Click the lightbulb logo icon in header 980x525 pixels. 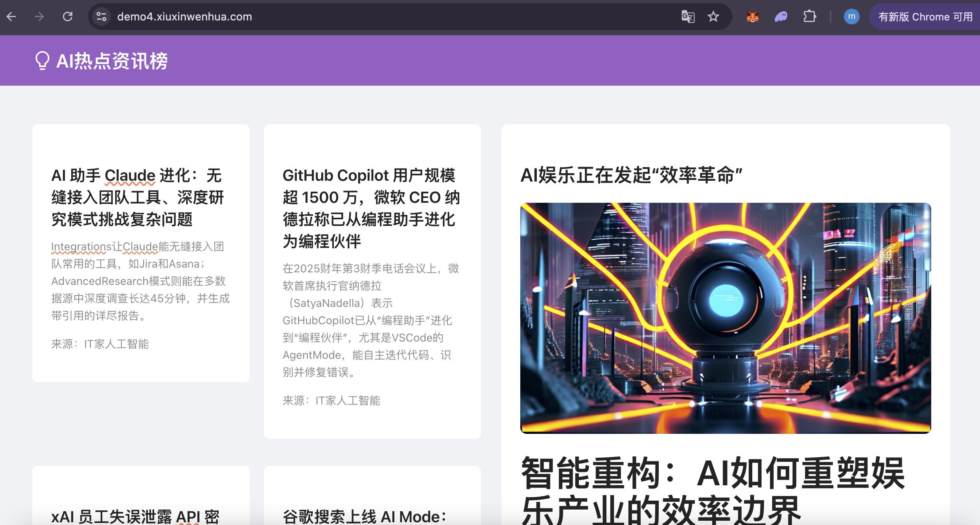coord(42,61)
